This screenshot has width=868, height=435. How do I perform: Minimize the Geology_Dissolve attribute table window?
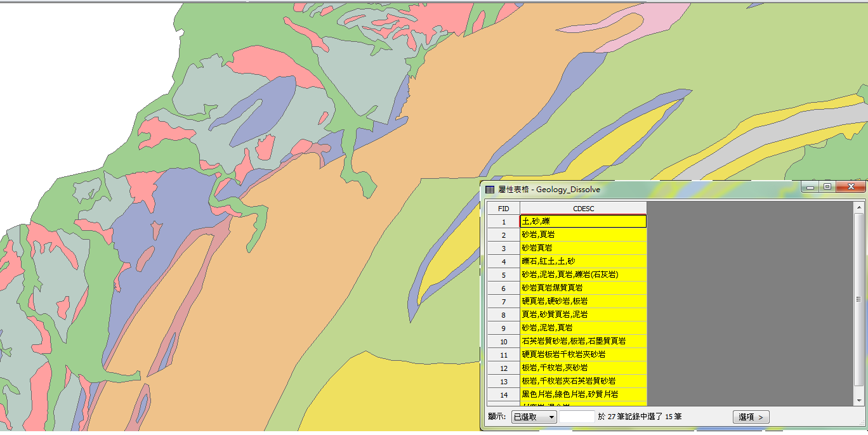pyautogui.click(x=810, y=186)
